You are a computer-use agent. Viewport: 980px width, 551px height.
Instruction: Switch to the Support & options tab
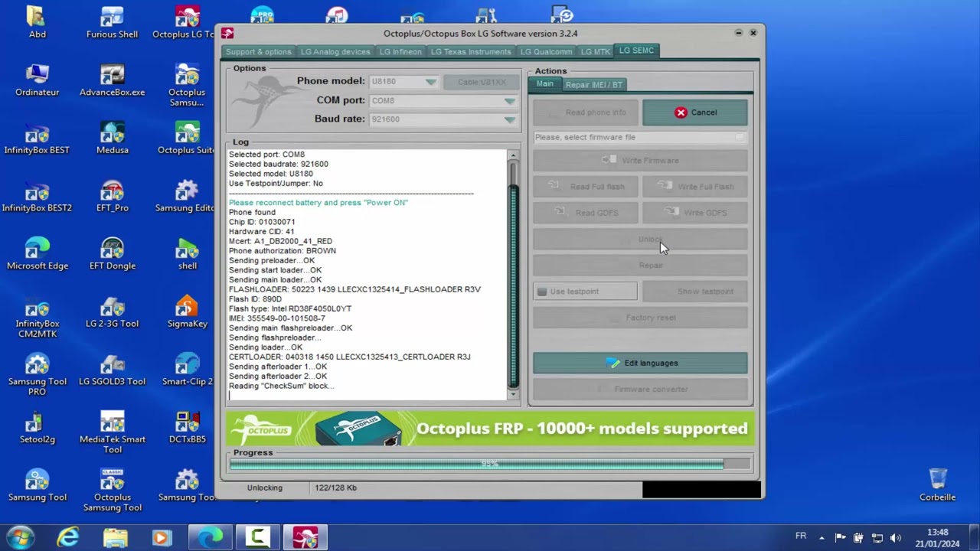259,51
